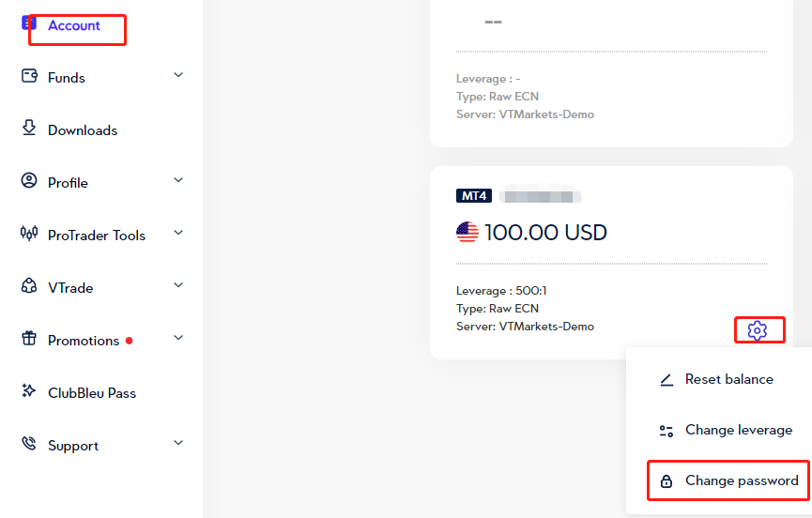Screen dimensions: 812x518
Task: Click the ClubBleu Pass sparkle icon
Action: (29, 391)
